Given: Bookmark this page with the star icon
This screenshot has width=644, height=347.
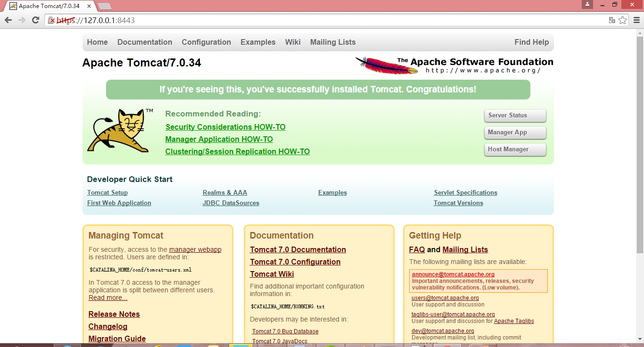Looking at the screenshot, I should tap(623, 20).
